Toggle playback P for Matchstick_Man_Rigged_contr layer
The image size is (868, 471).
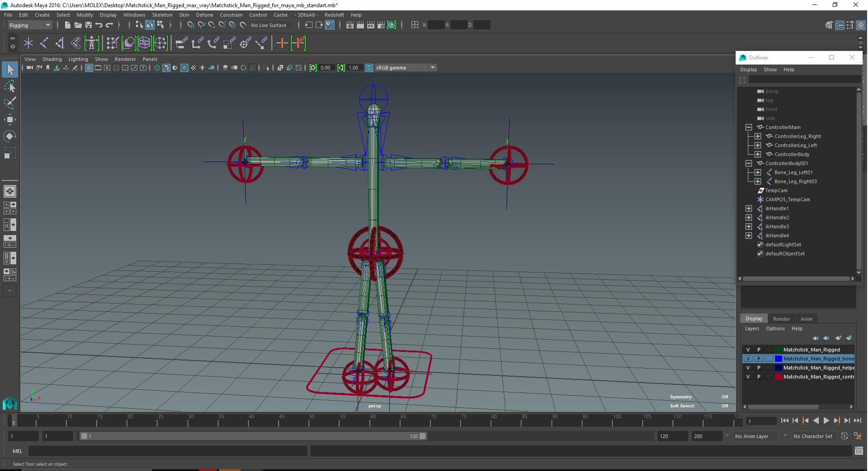click(759, 377)
